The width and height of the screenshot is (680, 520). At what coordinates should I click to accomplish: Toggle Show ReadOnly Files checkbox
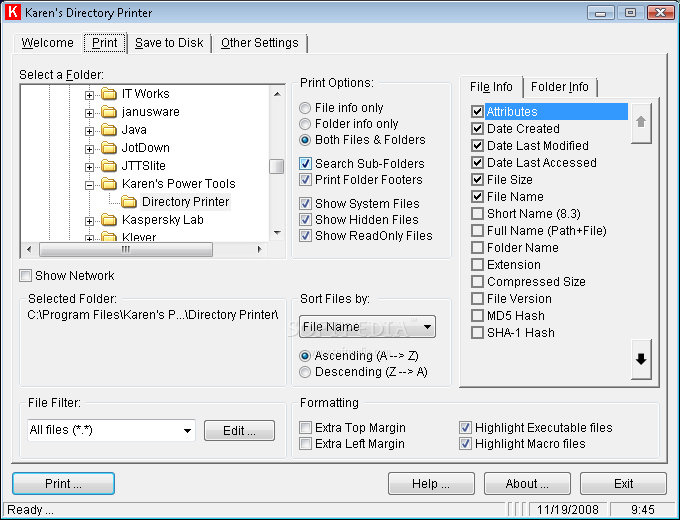tap(305, 235)
